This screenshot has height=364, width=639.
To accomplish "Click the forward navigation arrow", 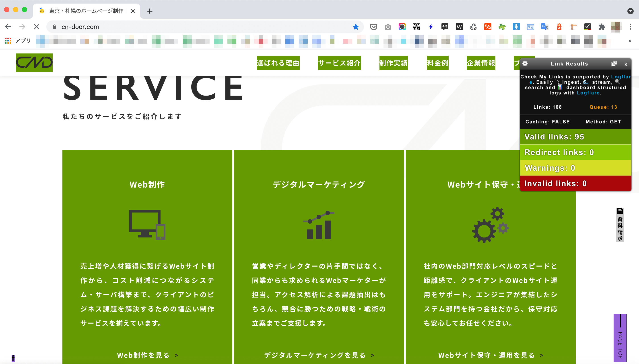I will pos(22,27).
